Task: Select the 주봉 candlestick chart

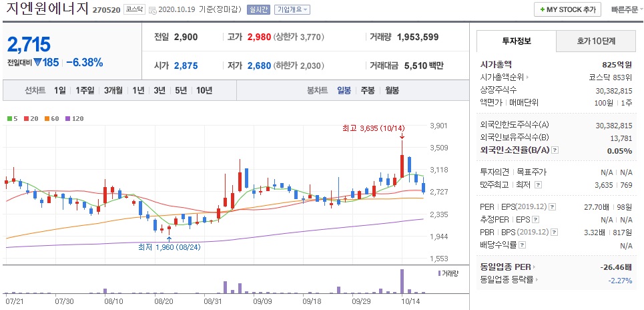Action: (x=368, y=90)
